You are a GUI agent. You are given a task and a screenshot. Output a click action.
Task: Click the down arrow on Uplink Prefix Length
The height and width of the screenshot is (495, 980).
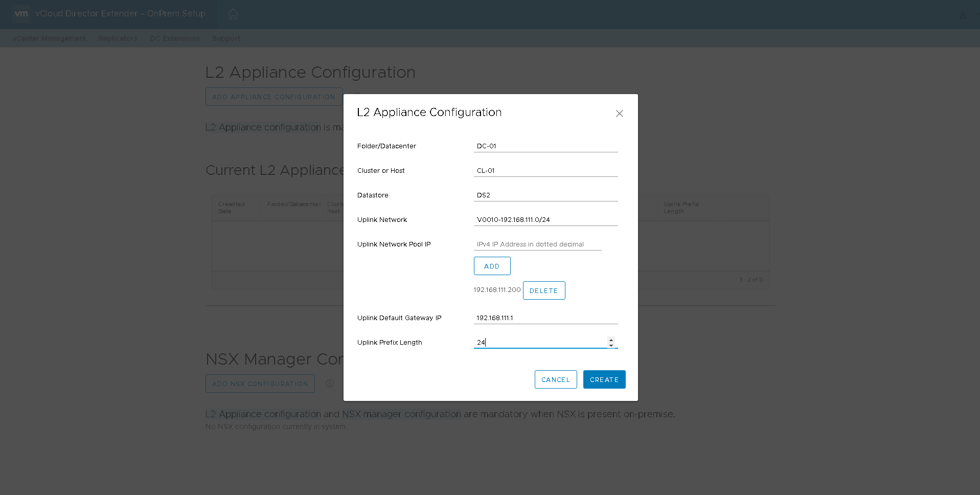pyautogui.click(x=610, y=345)
